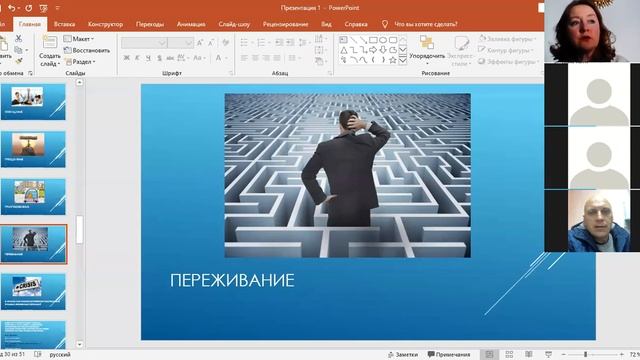Toggle strikethrough (abc) formatting

click(170, 58)
